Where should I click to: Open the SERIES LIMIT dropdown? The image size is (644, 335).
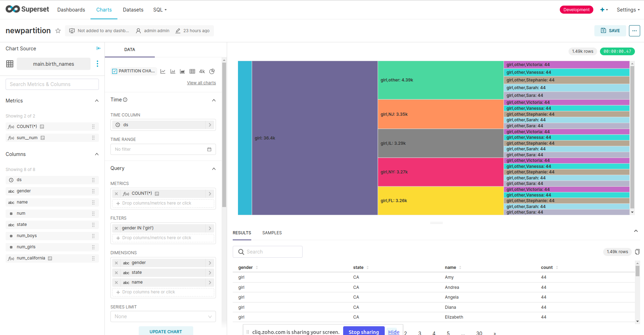click(162, 316)
